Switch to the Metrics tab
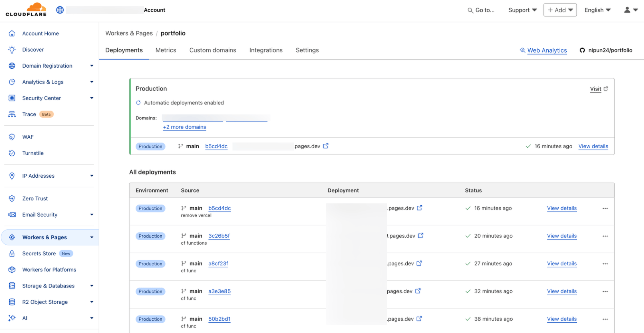Viewport: 644px width, 333px height. pos(166,50)
